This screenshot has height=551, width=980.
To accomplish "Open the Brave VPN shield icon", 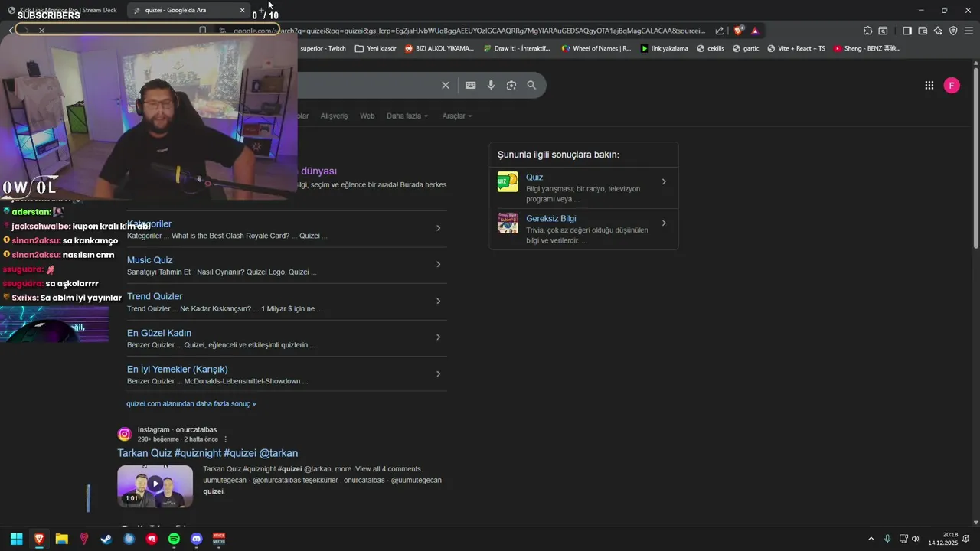I will click(x=953, y=31).
